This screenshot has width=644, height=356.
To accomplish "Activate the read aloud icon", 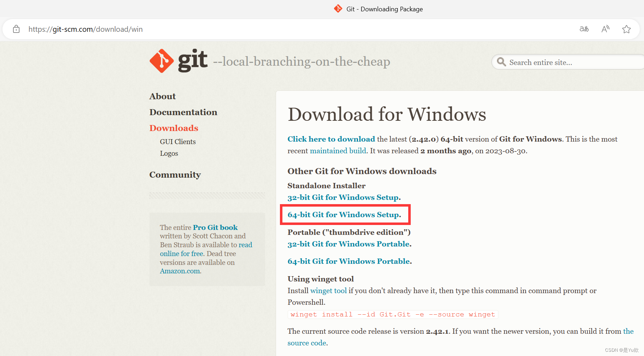I will 605,29.
